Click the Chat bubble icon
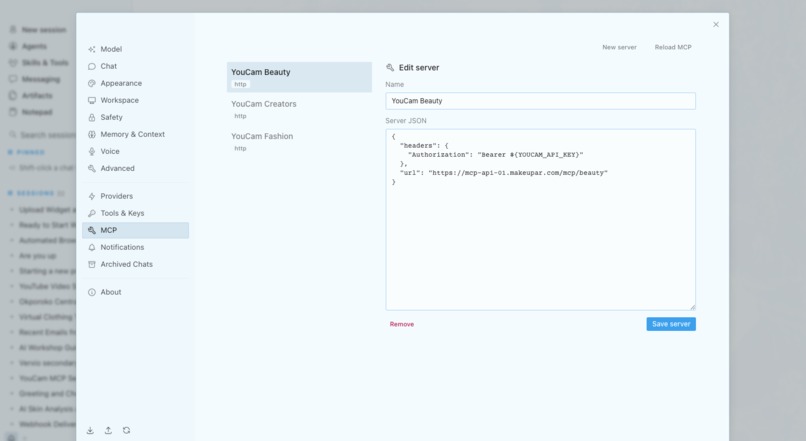806x441 pixels. [91, 66]
